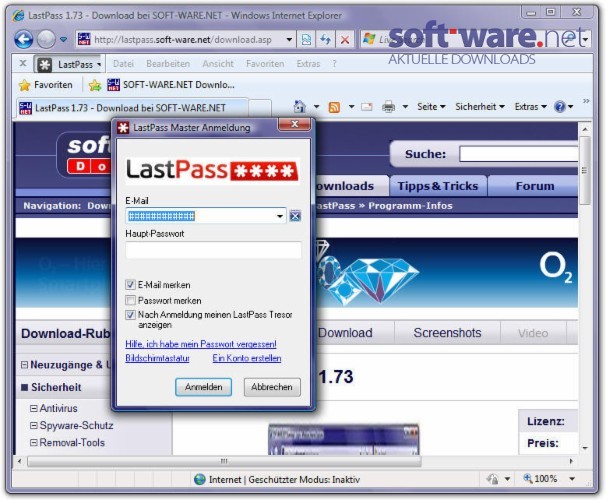Click the address bar URL field
This screenshot has height=500, width=606.
click(182, 39)
